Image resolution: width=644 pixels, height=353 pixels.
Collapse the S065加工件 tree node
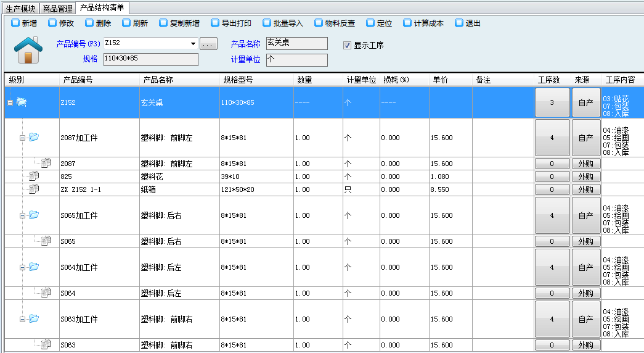pyautogui.click(x=22, y=215)
